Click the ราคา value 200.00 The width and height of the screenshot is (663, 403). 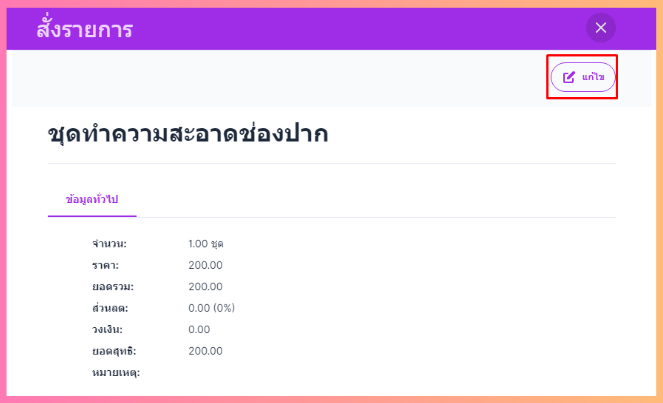point(205,265)
